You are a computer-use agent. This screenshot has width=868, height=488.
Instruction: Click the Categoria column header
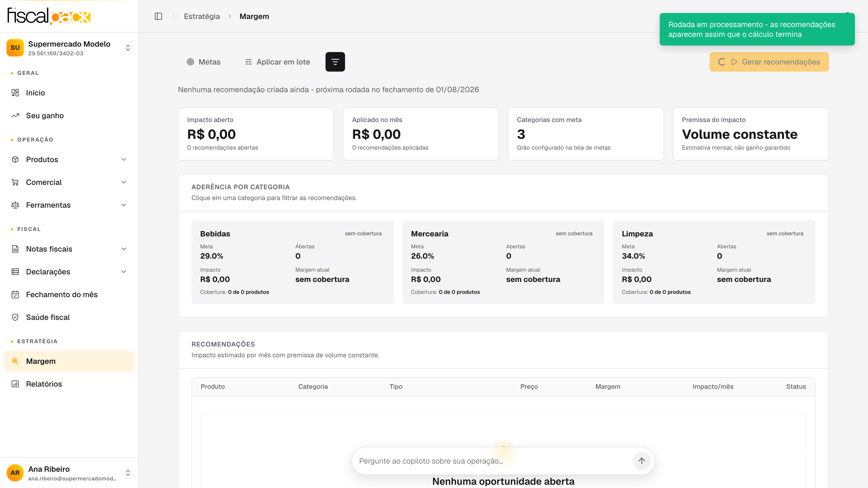pyautogui.click(x=313, y=387)
